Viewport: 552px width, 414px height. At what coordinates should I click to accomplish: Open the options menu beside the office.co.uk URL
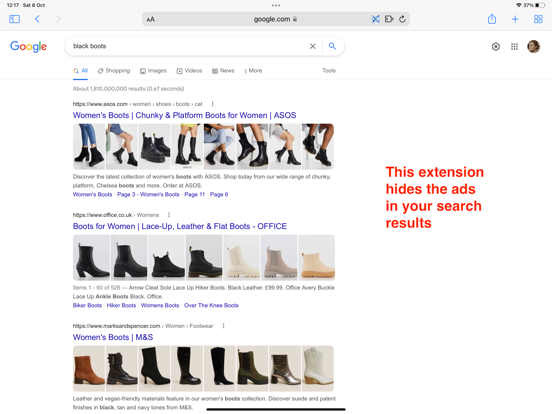[x=169, y=215]
